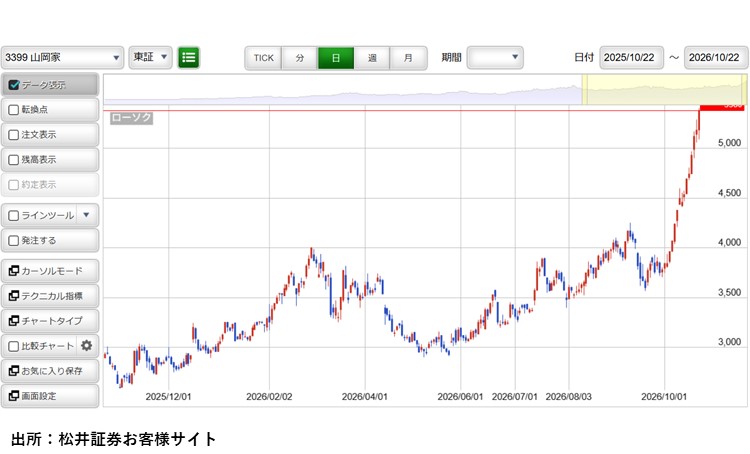Switch to TICK chart tab

[264, 58]
